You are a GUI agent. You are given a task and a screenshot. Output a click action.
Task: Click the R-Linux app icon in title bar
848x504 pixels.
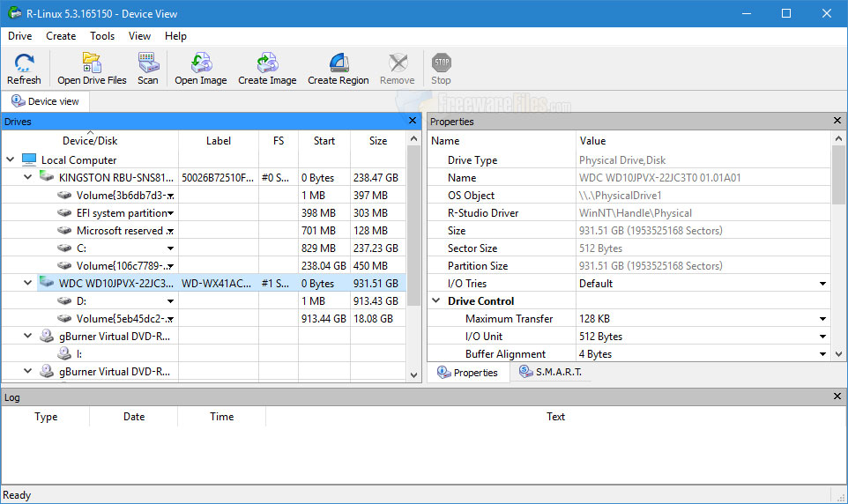tap(15, 13)
